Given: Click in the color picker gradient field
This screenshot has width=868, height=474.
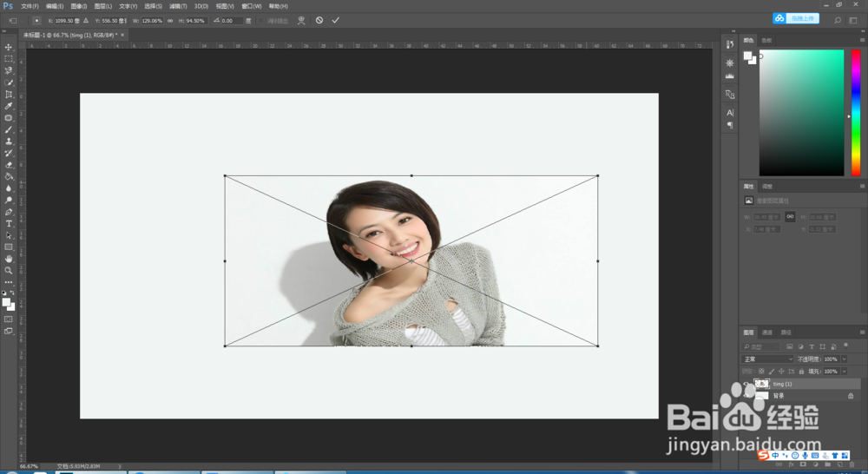Looking at the screenshot, I should tap(801, 112).
